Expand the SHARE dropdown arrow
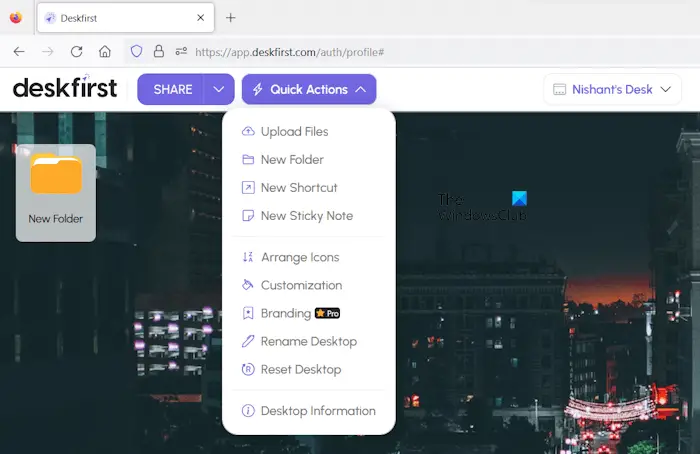Image resolution: width=700 pixels, height=454 pixels. 219,89
